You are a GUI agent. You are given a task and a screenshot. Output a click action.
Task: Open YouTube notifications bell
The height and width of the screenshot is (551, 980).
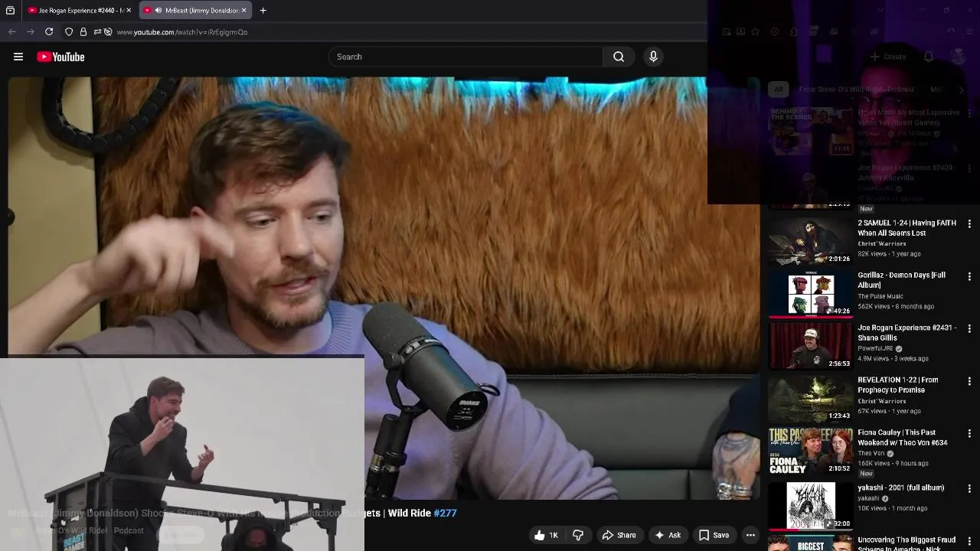928,57
